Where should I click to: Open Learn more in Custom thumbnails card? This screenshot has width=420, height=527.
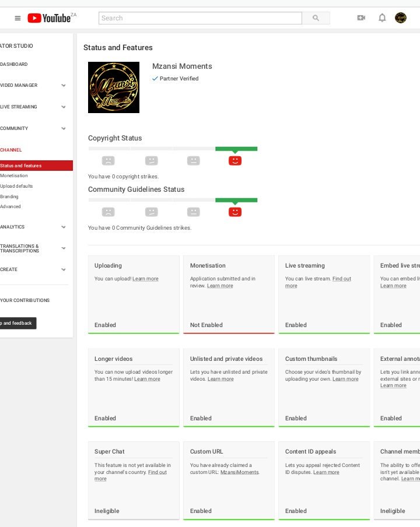coord(345,379)
